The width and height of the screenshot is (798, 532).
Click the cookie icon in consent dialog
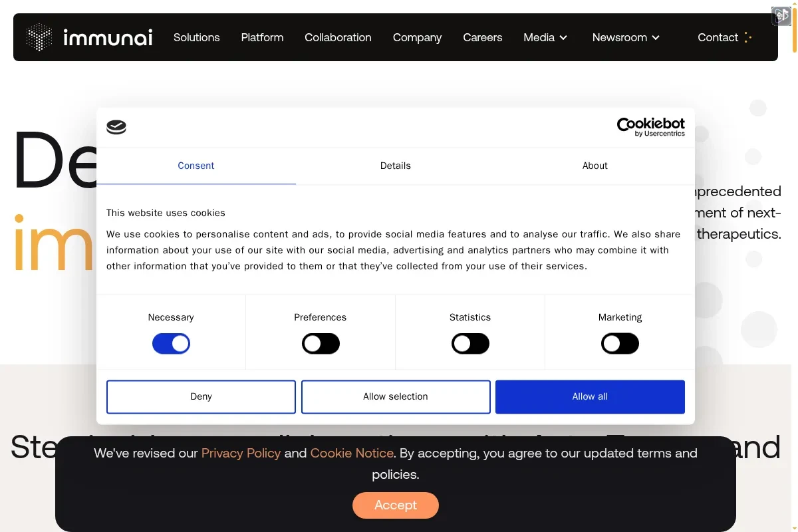click(x=116, y=127)
